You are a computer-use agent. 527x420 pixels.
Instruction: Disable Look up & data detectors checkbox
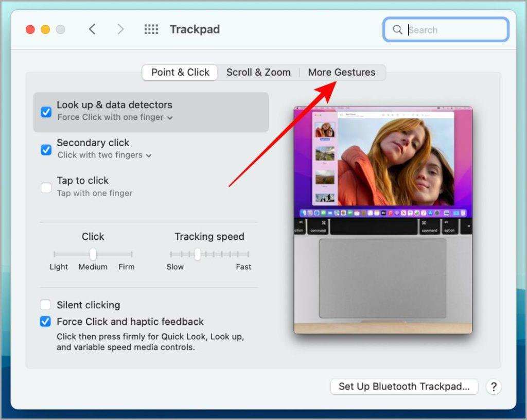[x=46, y=112]
